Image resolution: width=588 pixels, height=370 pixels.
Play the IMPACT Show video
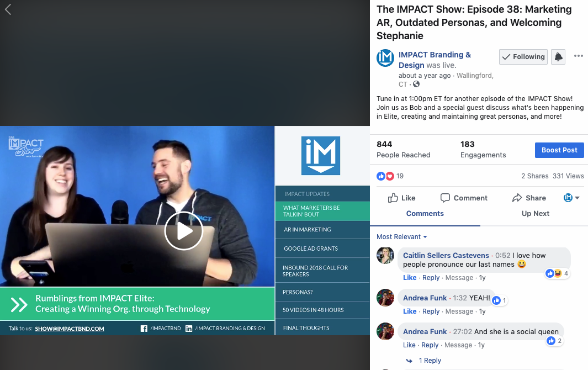coord(184,231)
